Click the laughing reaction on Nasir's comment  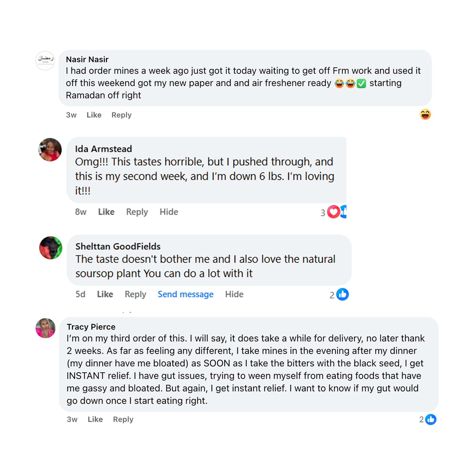(425, 114)
